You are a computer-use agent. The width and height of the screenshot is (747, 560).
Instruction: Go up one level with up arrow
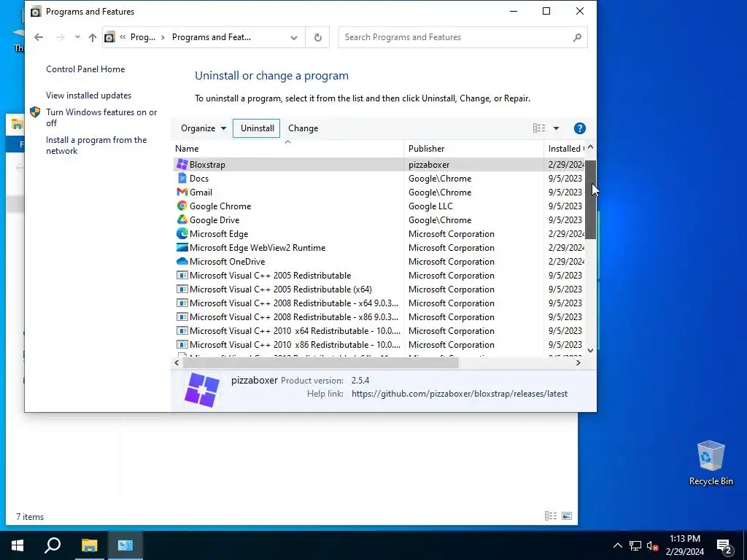(93, 37)
